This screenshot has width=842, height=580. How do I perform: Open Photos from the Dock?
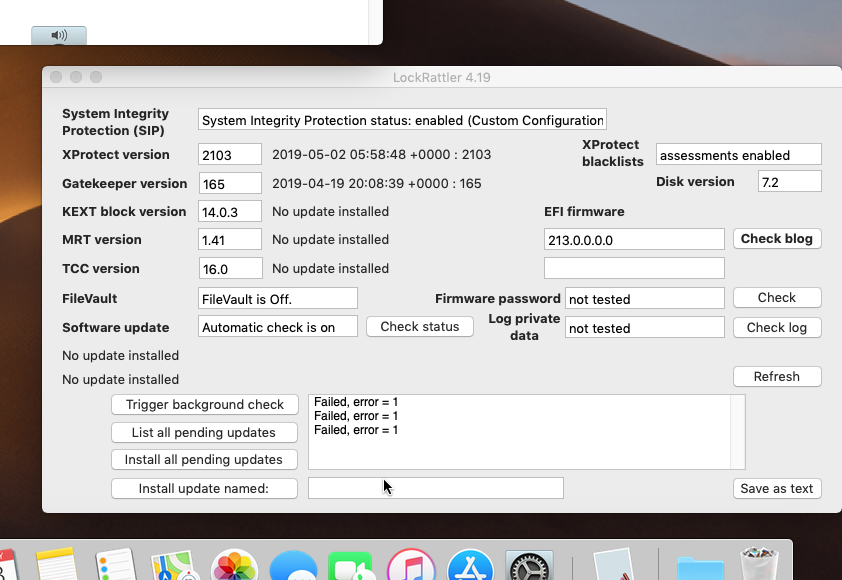click(234, 566)
